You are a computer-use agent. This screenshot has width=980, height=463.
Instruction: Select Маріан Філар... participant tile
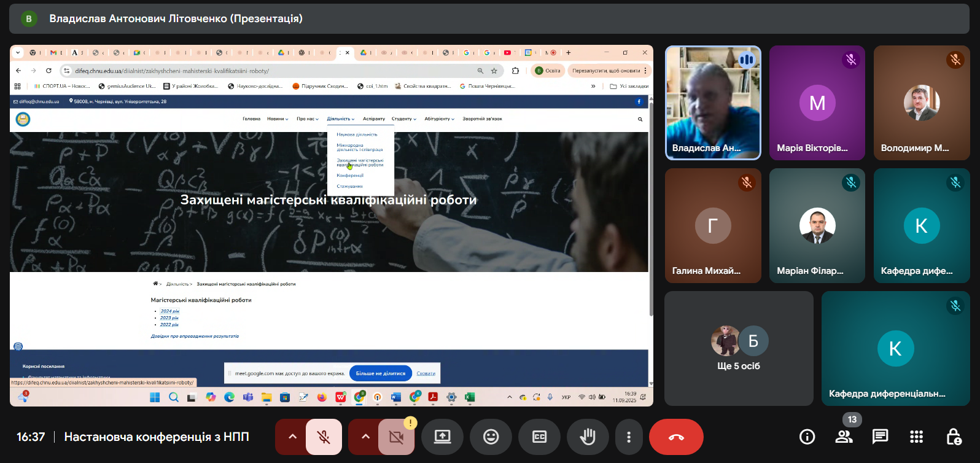tap(817, 226)
